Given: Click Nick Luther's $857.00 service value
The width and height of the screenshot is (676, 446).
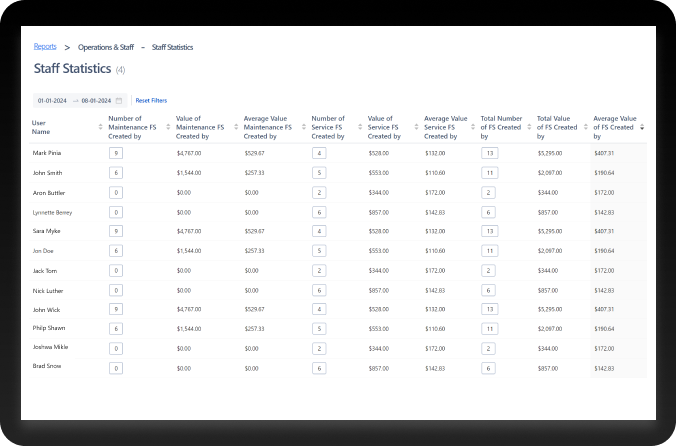Looking at the screenshot, I should [379, 291].
